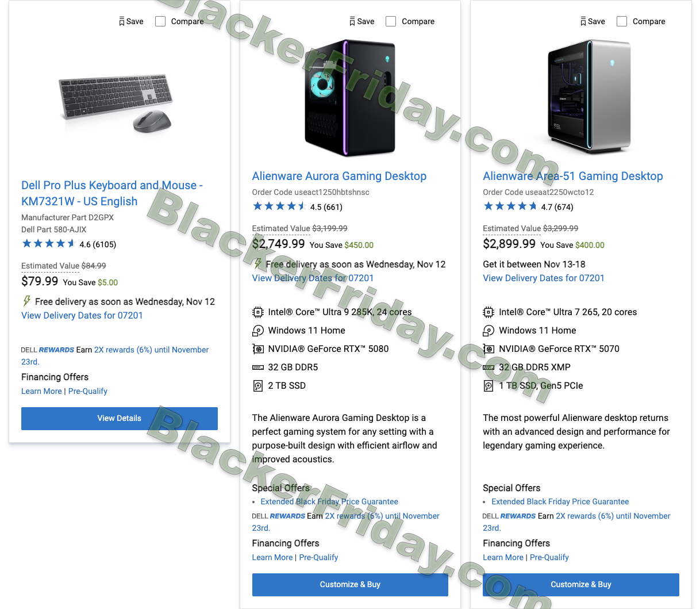Click the star rating of Dell keyboard
700x609 pixels.
[x=48, y=244]
